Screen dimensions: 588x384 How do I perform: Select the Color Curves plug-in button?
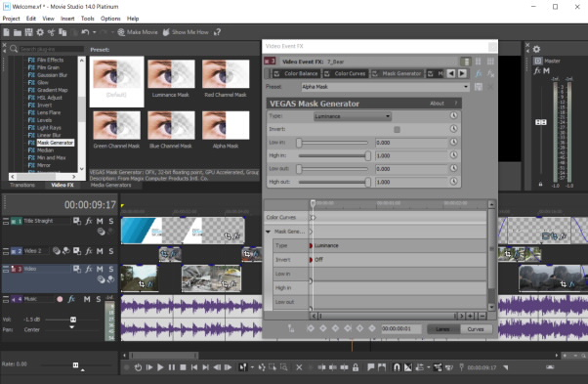(x=346, y=73)
